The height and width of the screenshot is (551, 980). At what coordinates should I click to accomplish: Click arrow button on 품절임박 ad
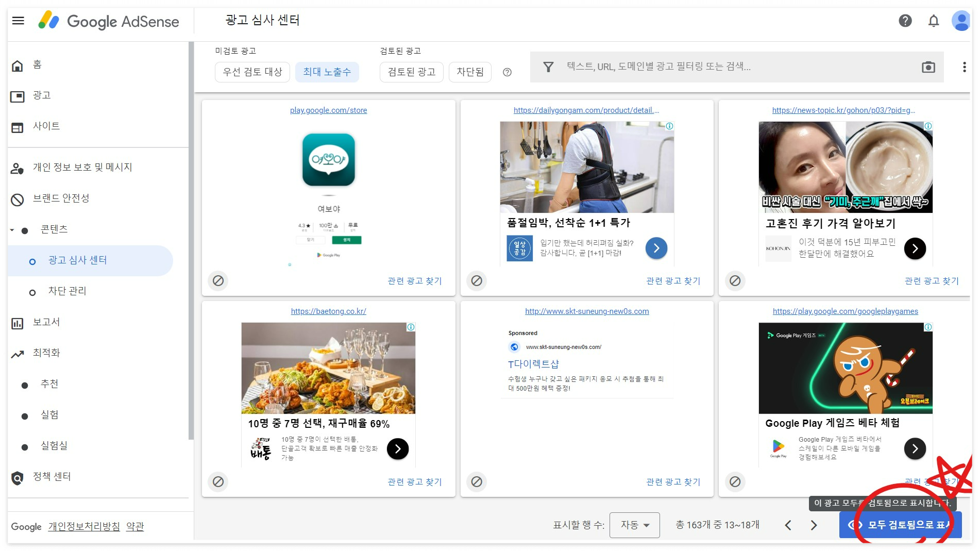[656, 248]
